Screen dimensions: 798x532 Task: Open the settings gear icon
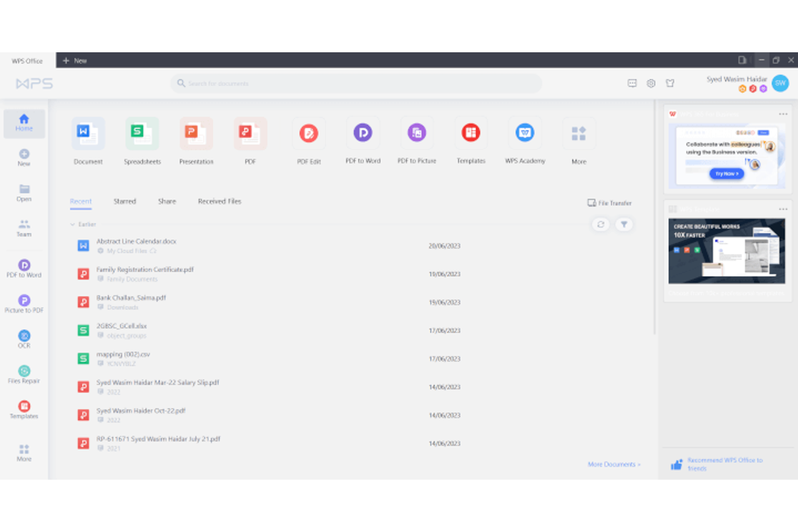651,83
